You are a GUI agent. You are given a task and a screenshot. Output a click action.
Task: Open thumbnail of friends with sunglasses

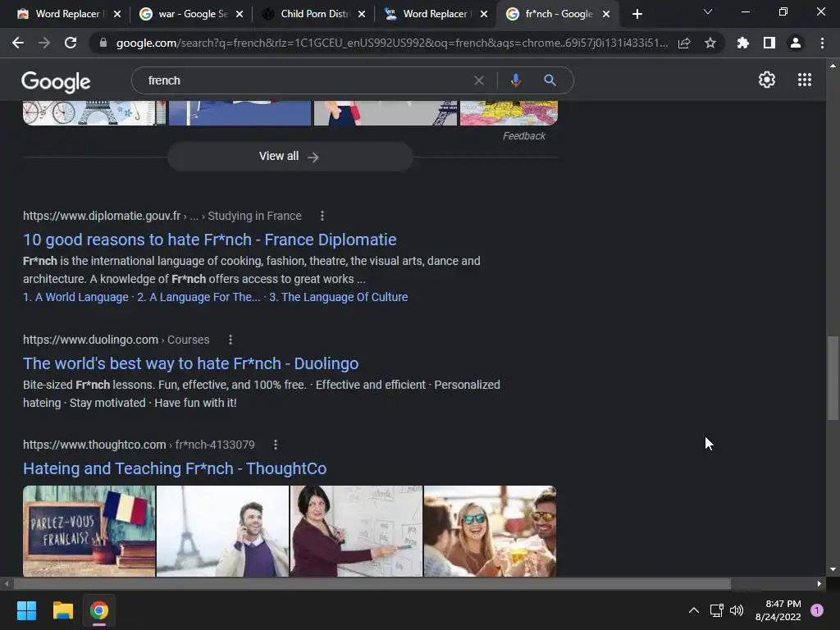click(490, 531)
